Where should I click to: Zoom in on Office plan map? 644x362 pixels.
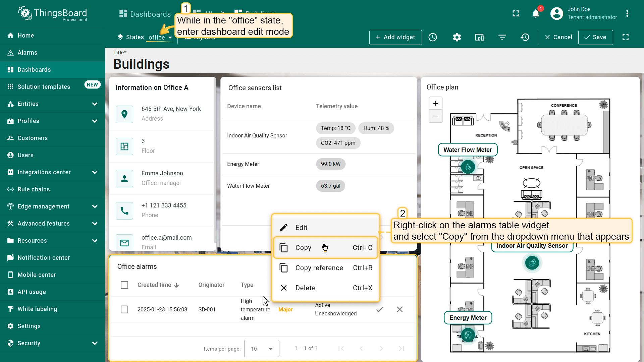tap(435, 104)
